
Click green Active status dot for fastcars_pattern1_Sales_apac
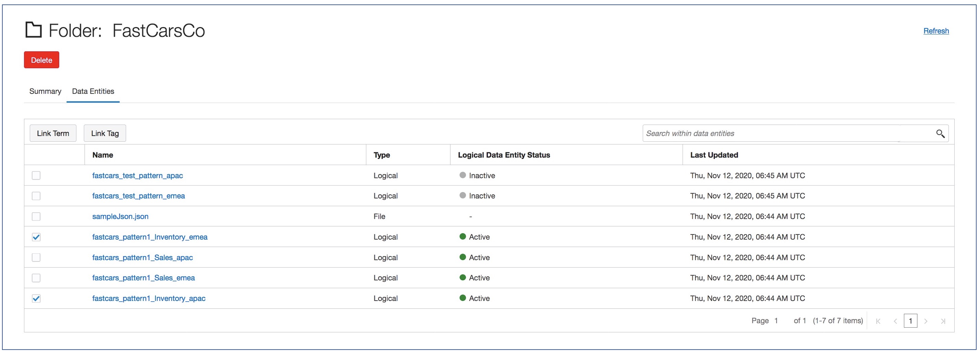pyautogui.click(x=463, y=257)
